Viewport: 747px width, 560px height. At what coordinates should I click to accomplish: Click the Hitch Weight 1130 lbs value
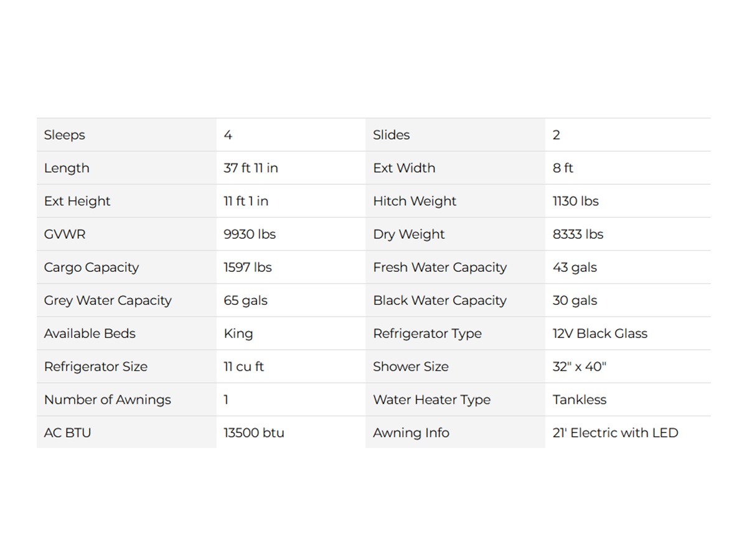[575, 201]
